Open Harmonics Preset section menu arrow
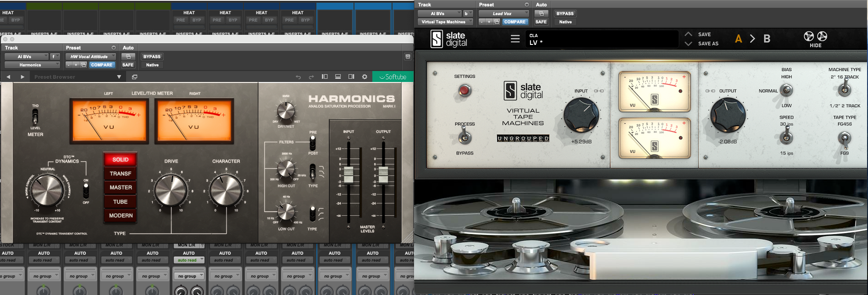Image resolution: width=868 pixels, height=295 pixels. 114,48
